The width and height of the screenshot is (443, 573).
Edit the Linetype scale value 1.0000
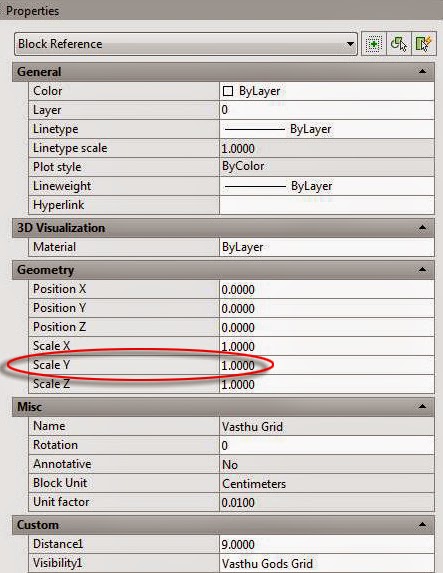coord(327,148)
